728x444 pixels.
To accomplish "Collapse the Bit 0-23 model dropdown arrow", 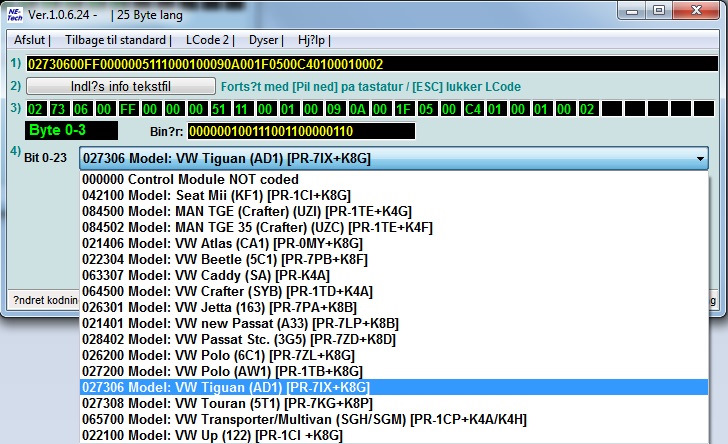I will point(700,159).
